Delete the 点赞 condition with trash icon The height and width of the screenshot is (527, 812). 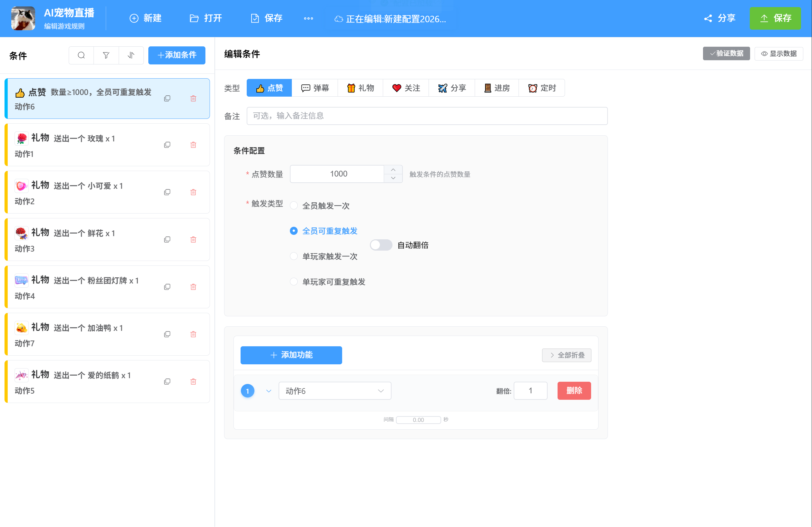193,99
